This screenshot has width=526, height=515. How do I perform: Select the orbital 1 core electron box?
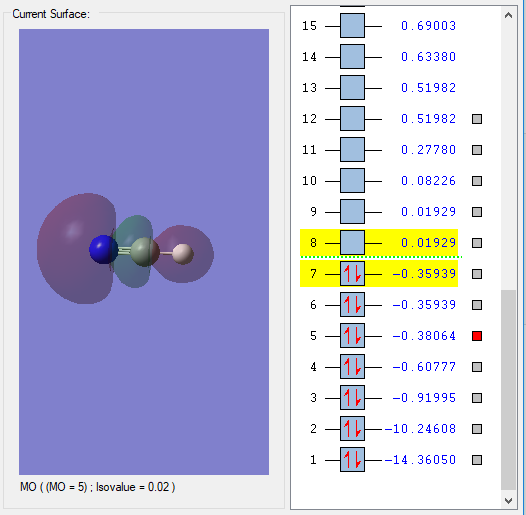pyautogui.click(x=352, y=460)
